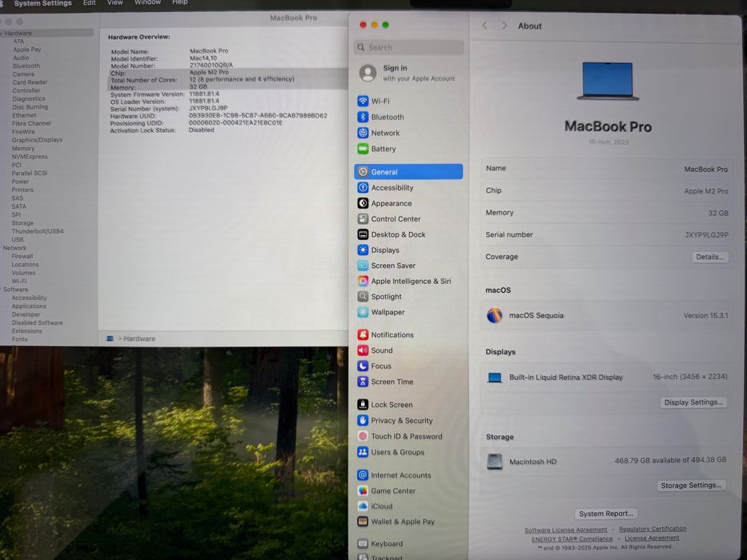
Task: Click the coverage Details button
Action: coord(709,257)
